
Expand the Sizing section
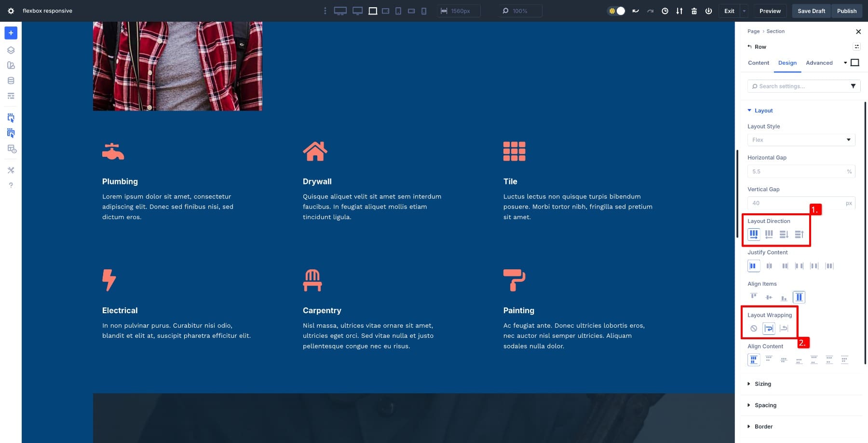click(x=762, y=384)
